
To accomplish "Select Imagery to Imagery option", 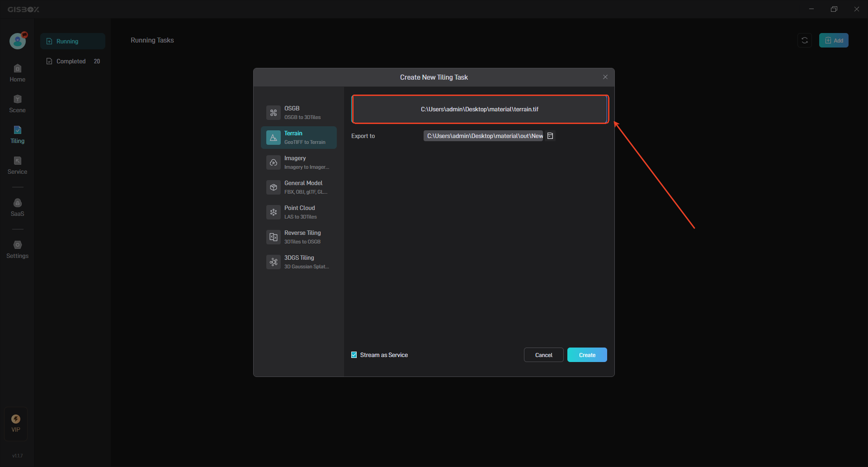I will 299,162.
